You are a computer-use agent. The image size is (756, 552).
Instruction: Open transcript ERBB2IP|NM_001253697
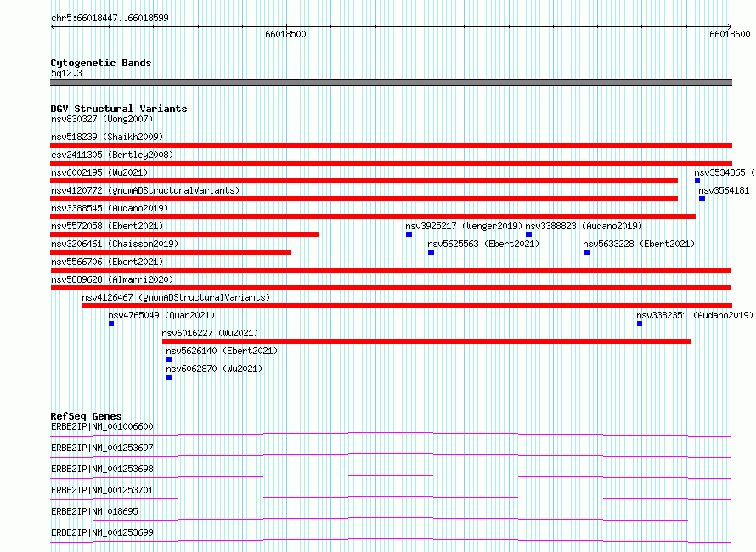102,448
